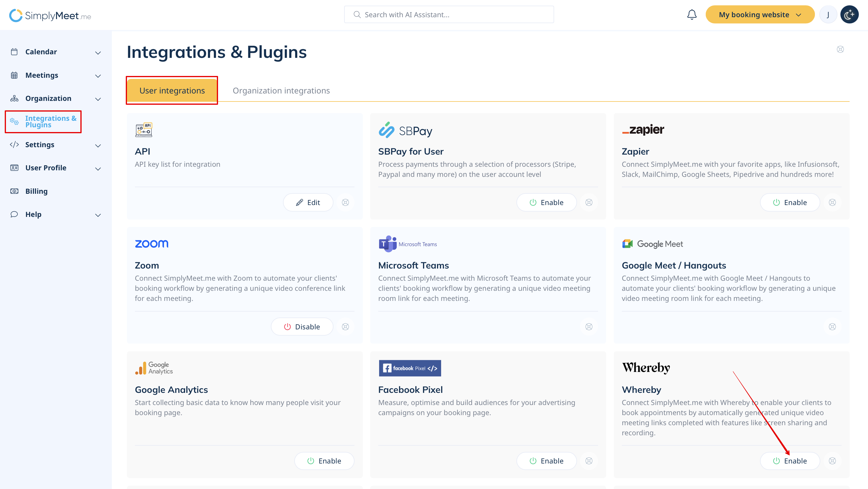Focus the AI Assistant search field

click(x=449, y=15)
